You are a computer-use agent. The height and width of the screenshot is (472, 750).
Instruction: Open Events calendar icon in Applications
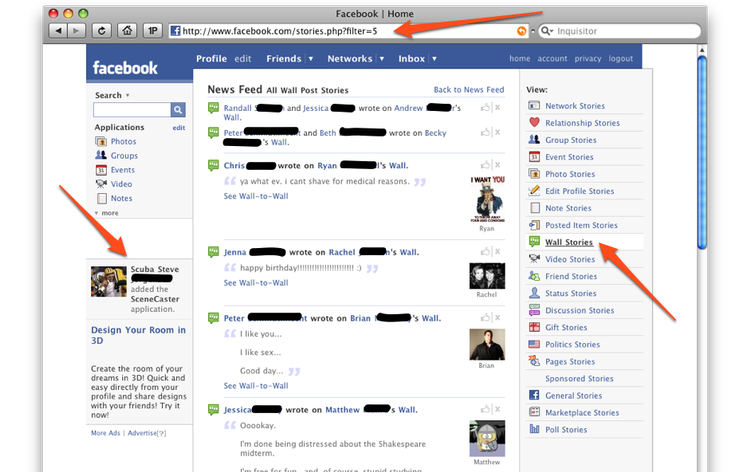[101, 170]
